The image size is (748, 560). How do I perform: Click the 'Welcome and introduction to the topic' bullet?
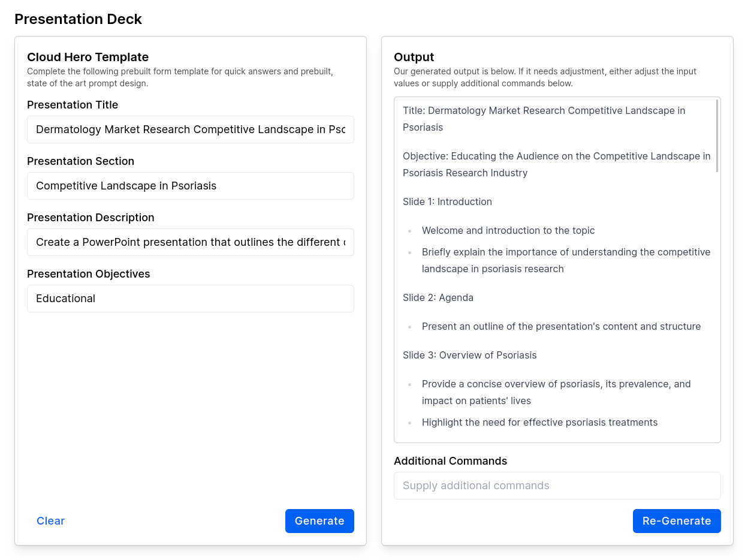[x=508, y=230]
